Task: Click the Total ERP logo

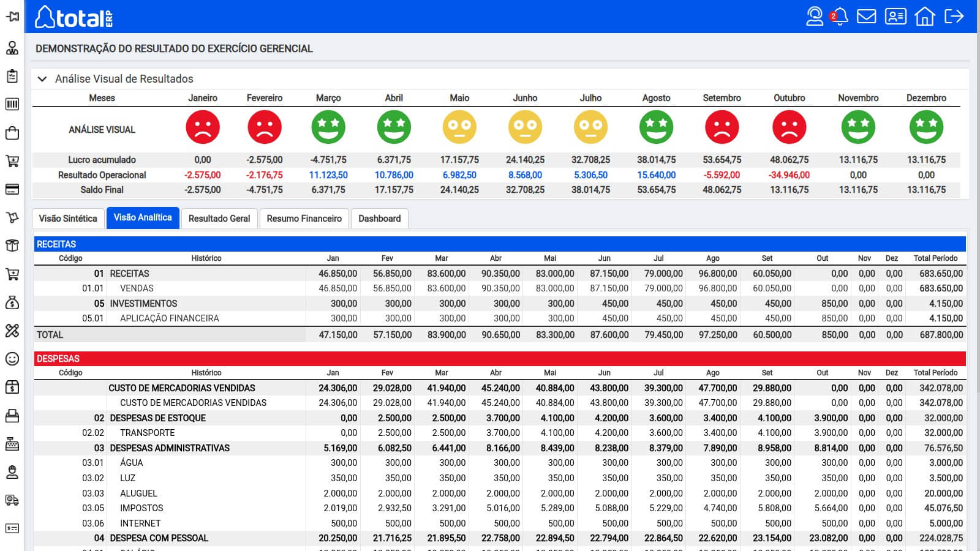Action: click(73, 17)
